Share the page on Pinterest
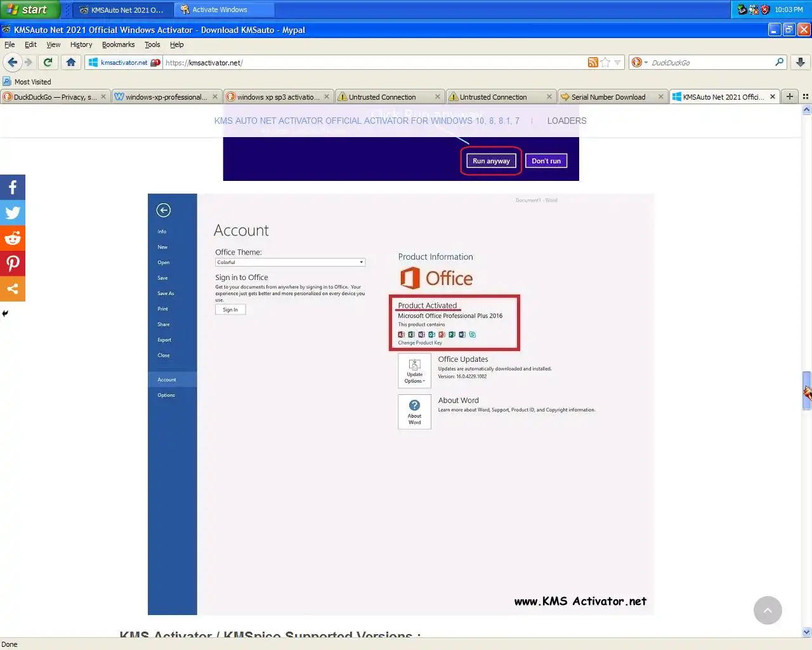This screenshot has width=812, height=650. tap(13, 263)
